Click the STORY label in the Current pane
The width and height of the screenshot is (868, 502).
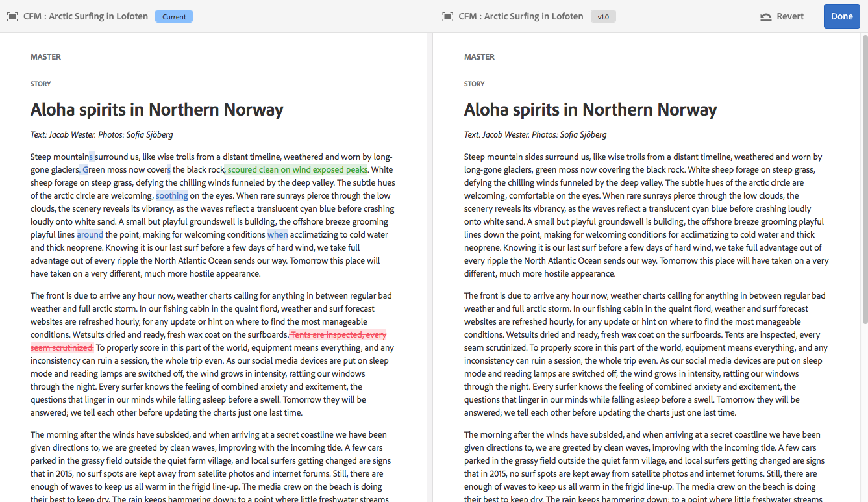(x=41, y=84)
